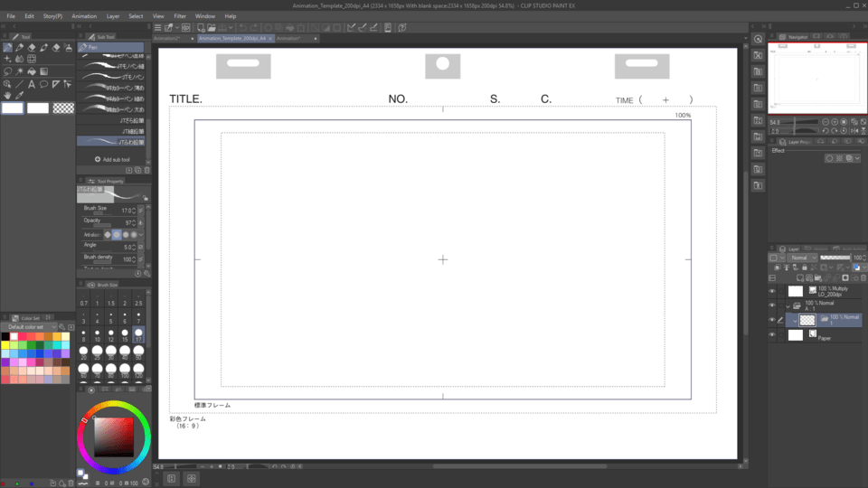Select the Gradient tool icon
The image size is (868, 488).
(x=43, y=71)
